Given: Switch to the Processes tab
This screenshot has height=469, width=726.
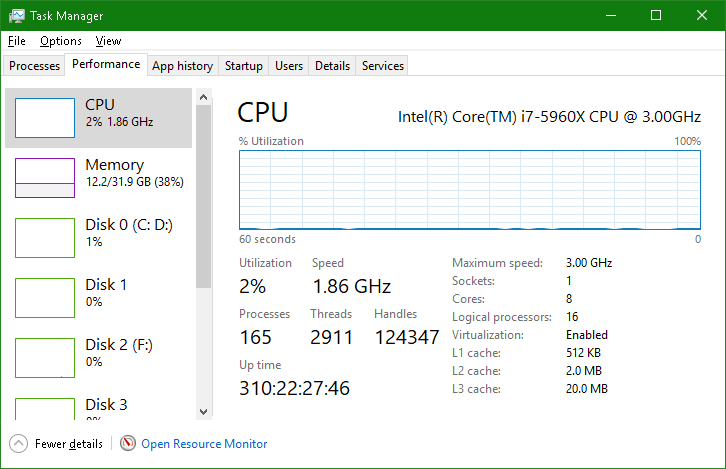Looking at the screenshot, I should [x=34, y=66].
